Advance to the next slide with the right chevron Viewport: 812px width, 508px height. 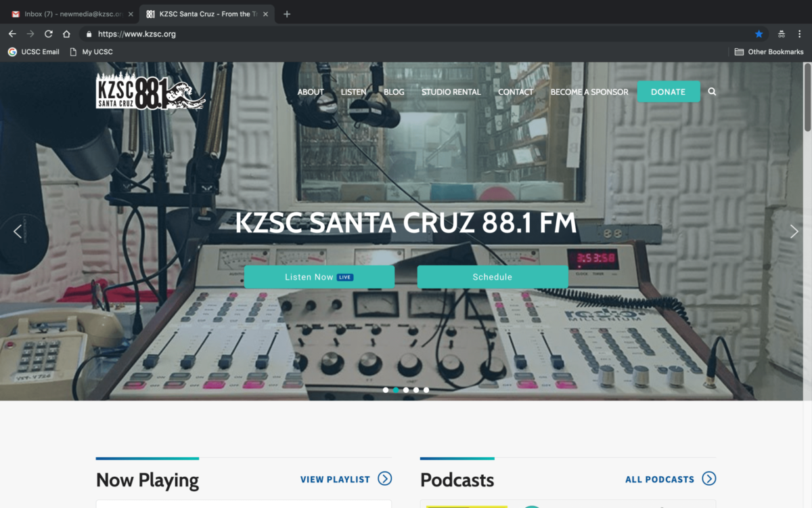(793, 231)
